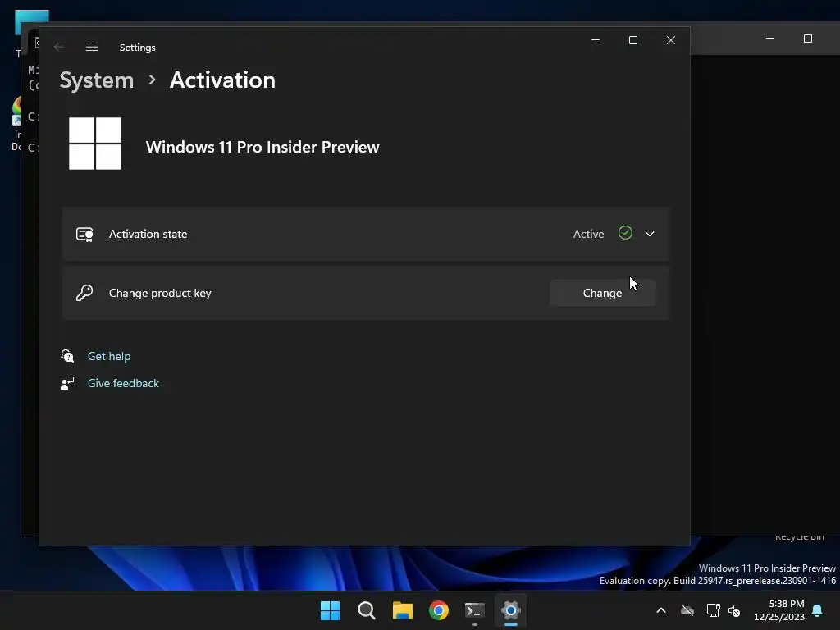Open the Settings hamburger navigation menu

tap(92, 47)
